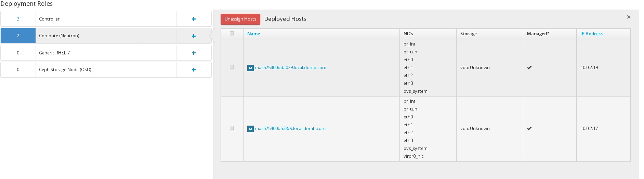Click vda: Unknown storage for host 10.0.2.17
644x179 pixels.
[475, 128]
